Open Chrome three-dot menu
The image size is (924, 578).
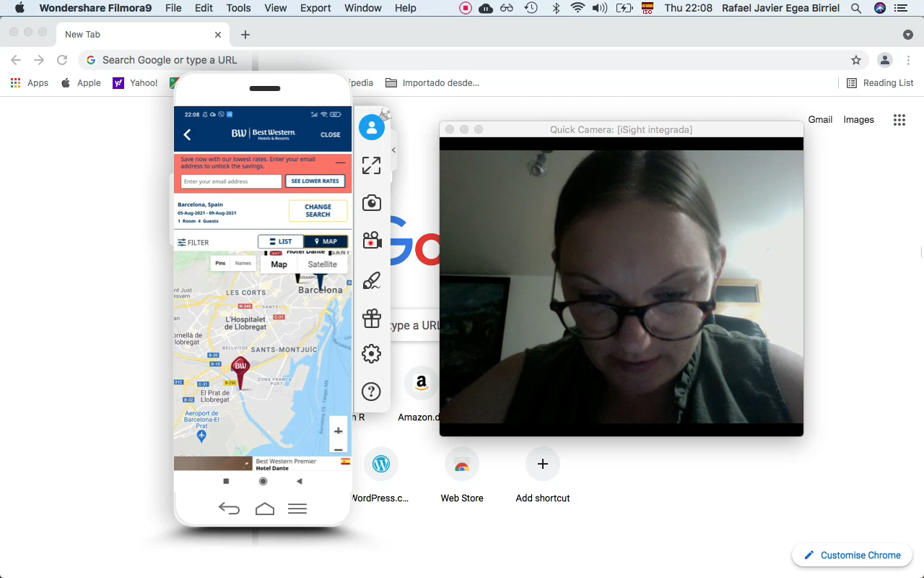point(909,60)
